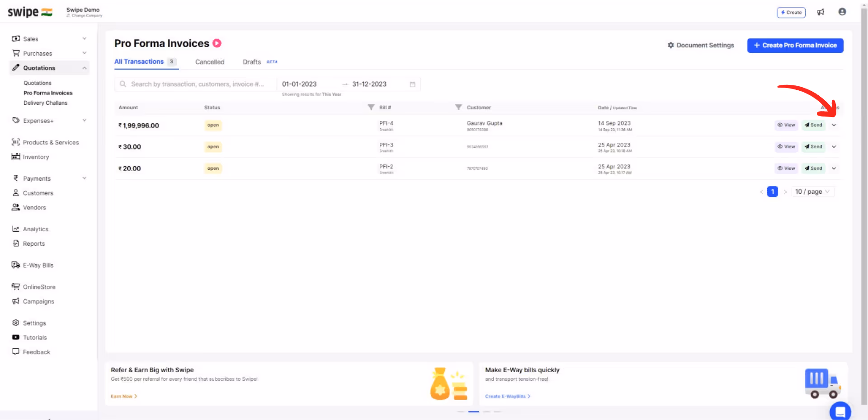Open the 10 / page dropdown

click(x=813, y=191)
